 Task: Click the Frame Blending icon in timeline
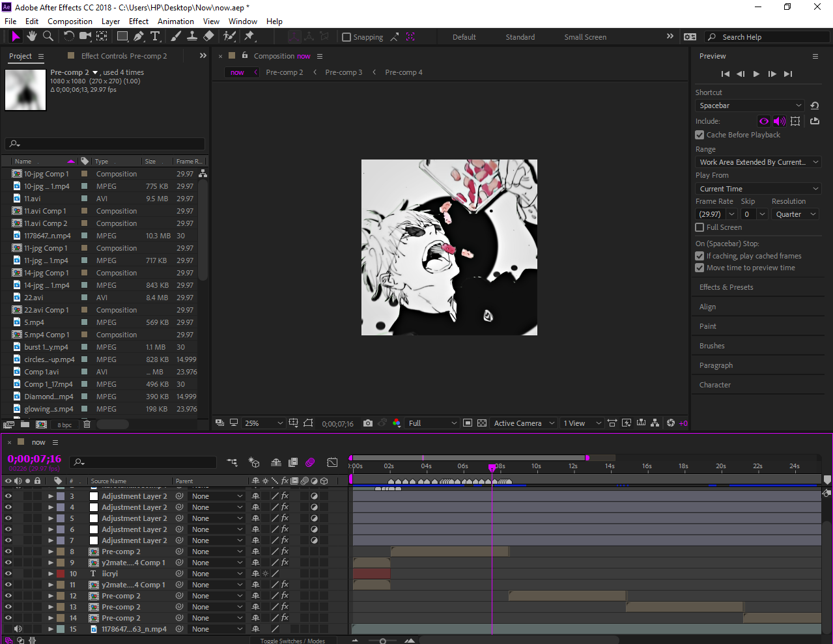tap(293, 462)
